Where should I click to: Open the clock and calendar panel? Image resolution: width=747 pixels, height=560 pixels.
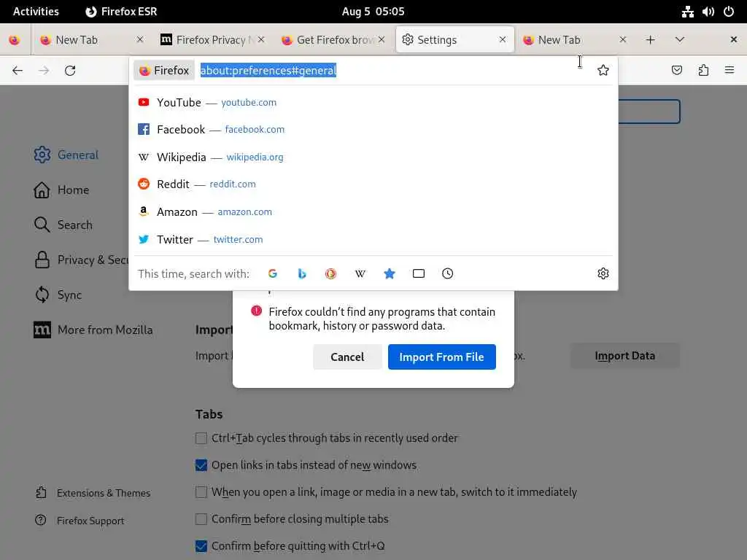[373, 12]
